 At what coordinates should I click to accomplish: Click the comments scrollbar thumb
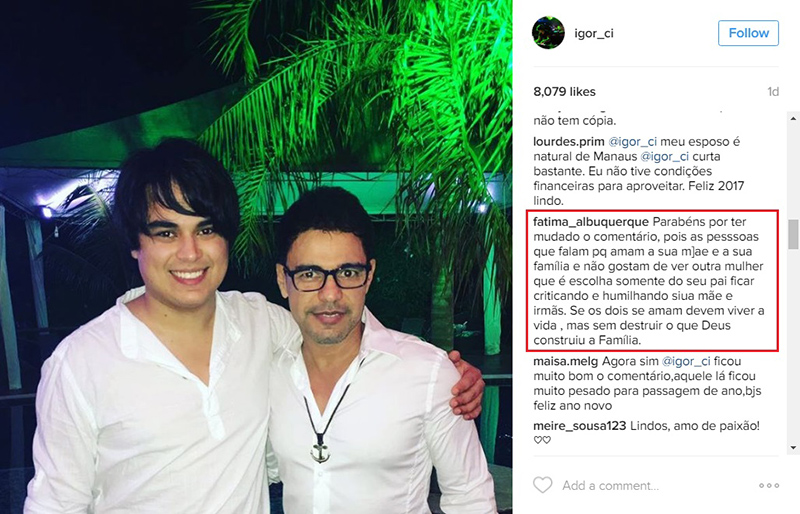click(793, 234)
